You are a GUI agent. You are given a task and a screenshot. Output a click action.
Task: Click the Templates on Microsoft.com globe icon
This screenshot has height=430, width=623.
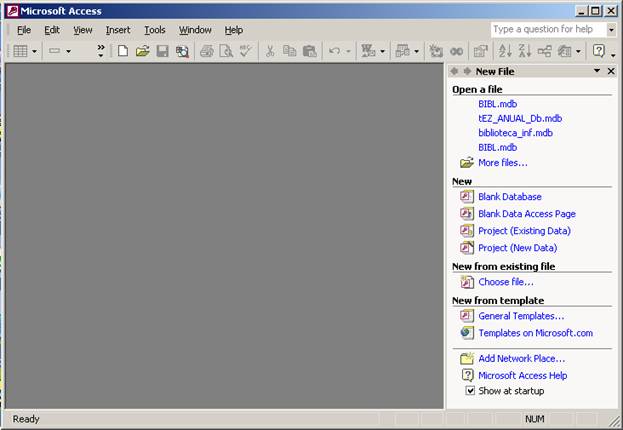[466, 333]
